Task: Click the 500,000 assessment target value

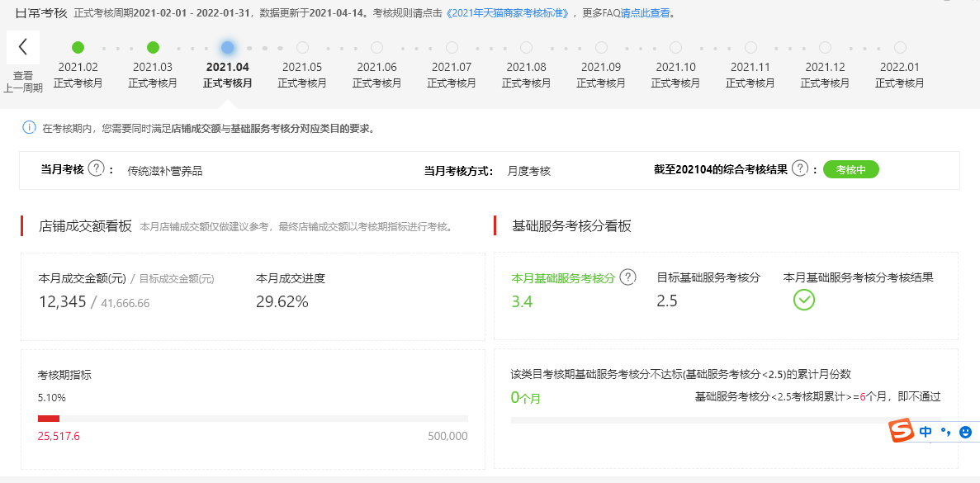Action: [447, 436]
